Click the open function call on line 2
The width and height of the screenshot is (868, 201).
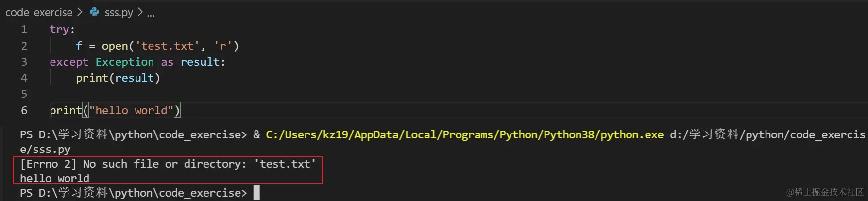[115, 46]
